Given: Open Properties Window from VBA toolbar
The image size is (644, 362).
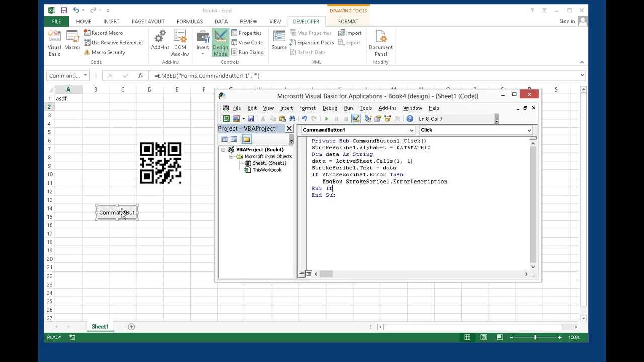Looking at the screenshot, I should pyautogui.click(x=378, y=119).
